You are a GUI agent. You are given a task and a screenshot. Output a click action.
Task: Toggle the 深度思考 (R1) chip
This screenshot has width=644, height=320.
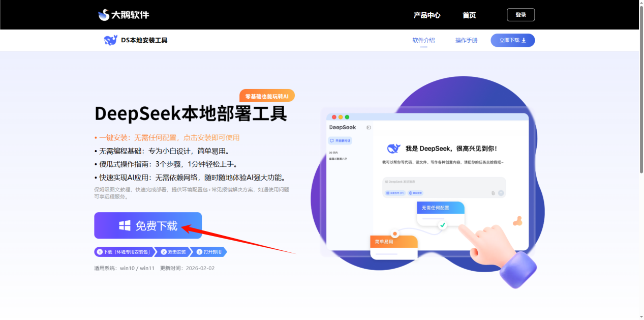[395, 193]
